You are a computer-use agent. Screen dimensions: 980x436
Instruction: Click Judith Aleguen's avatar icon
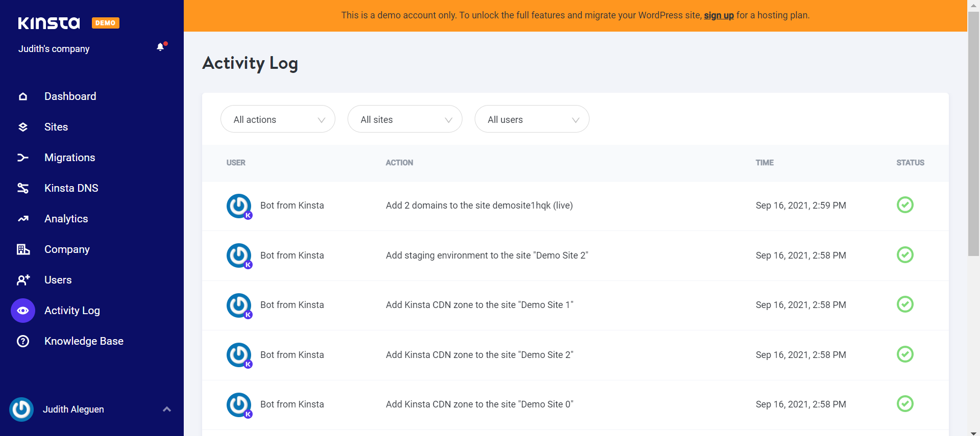(21, 409)
